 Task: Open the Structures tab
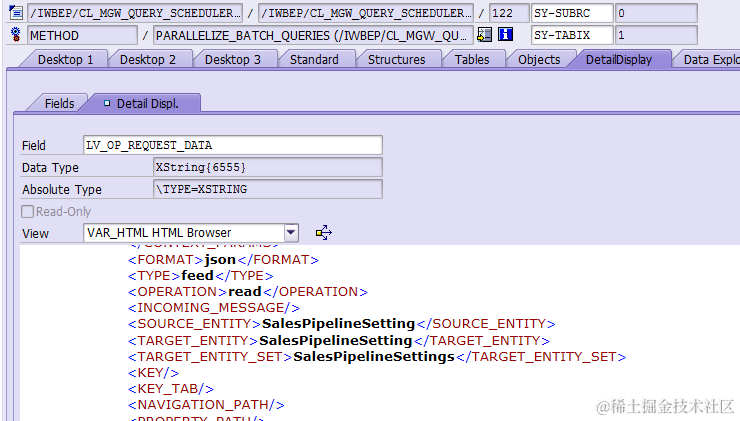click(x=396, y=59)
